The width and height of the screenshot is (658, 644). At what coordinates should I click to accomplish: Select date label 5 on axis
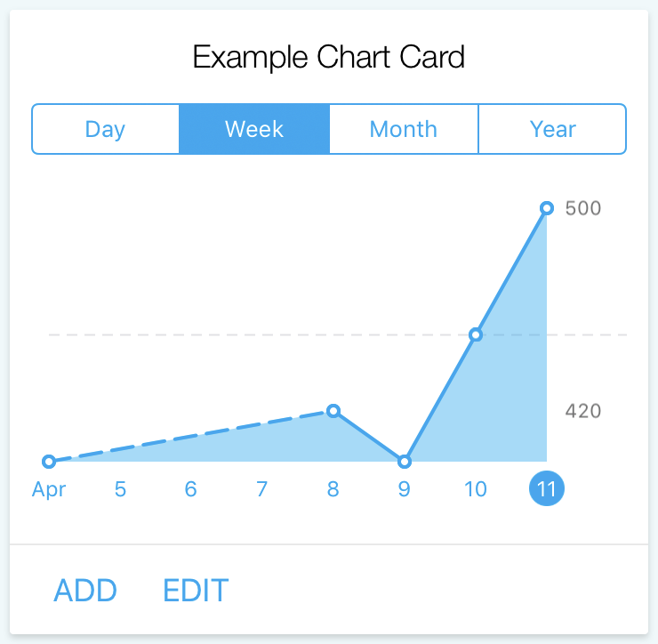[x=120, y=489]
